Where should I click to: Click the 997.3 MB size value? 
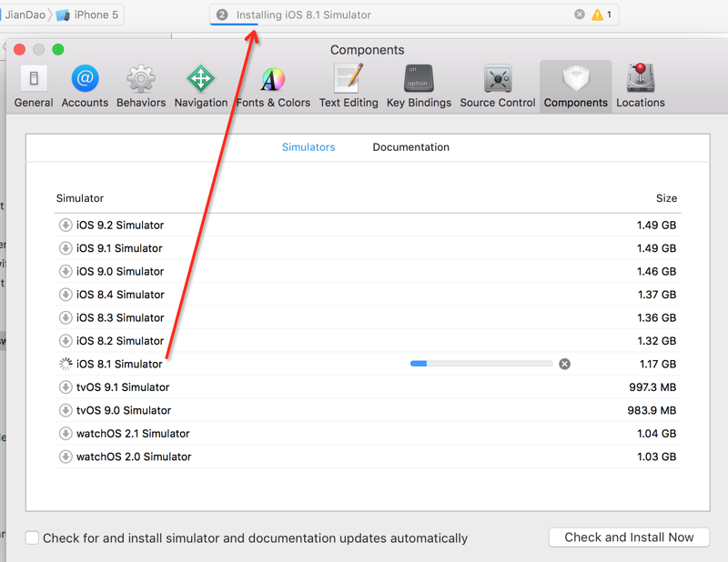click(652, 387)
